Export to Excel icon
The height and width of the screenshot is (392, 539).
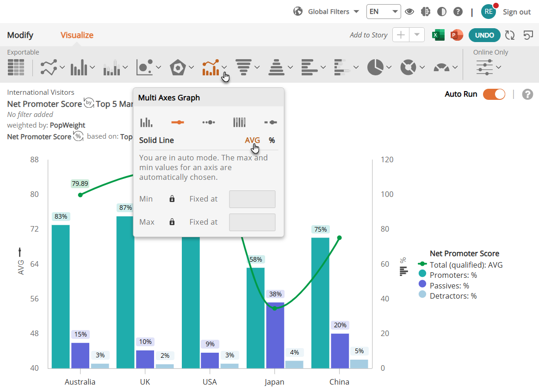coord(438,35)
